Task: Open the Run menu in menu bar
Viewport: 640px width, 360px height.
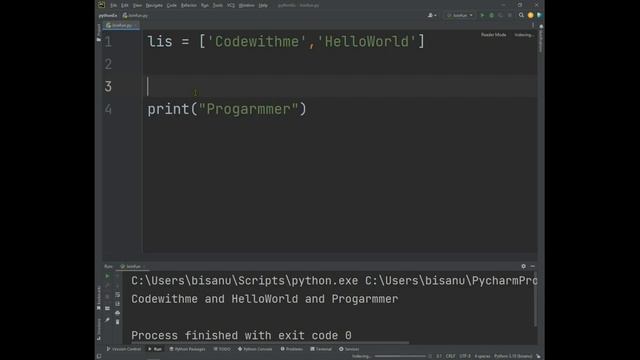Action: point(204,5)
